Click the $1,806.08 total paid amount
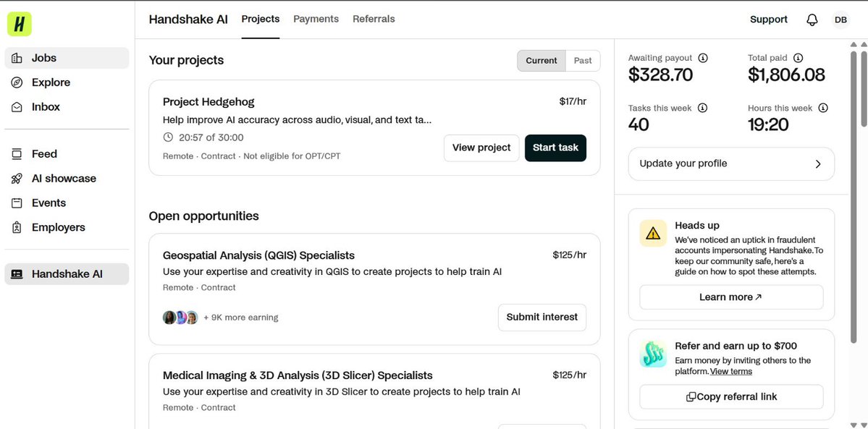This screenshot has height=429, width=868. (787, 75)
